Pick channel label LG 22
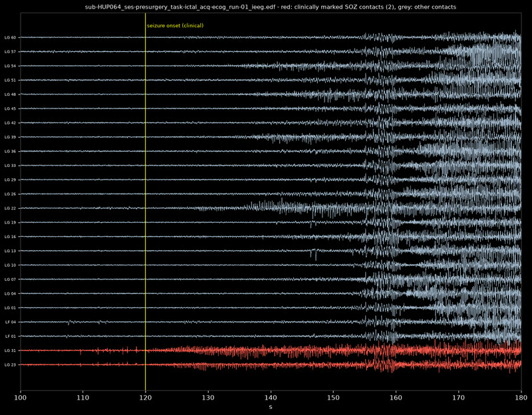Screen dimensions: 532x415 [10, 208]
